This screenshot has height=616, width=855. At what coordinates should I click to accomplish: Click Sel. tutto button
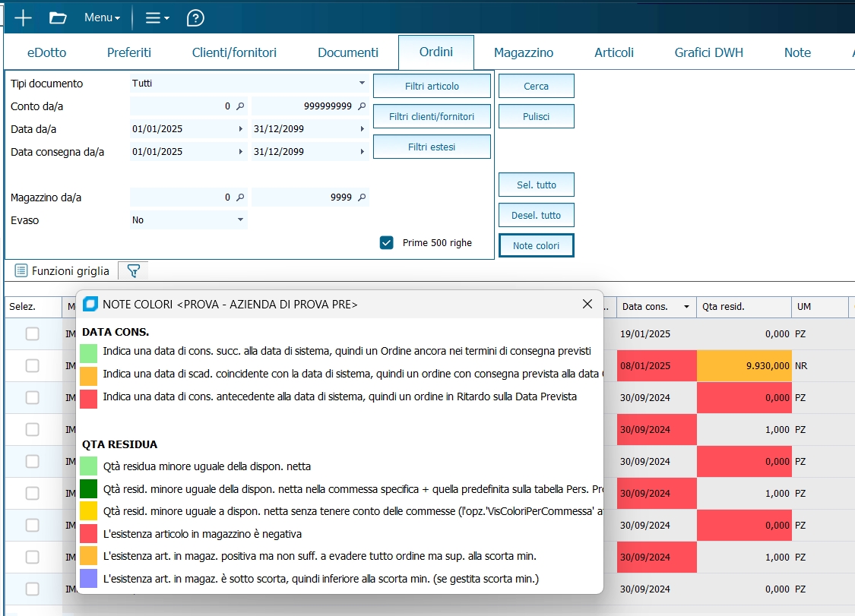[x=536, y=185]
